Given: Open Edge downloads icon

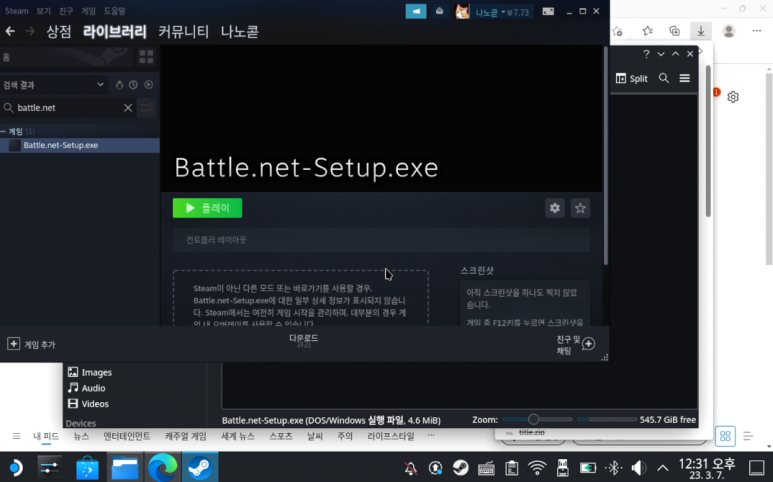Looking at the screenshot, I should coord(701,31).
